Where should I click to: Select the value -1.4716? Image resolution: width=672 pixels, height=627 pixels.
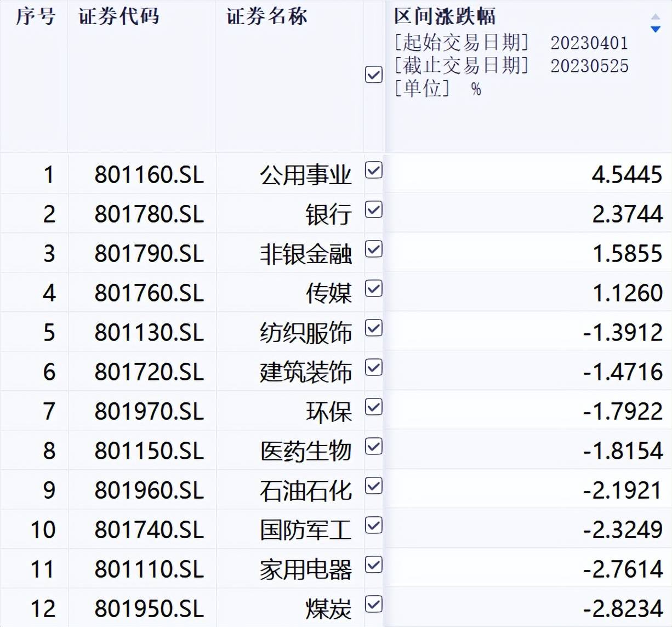[x=623, y=372]
